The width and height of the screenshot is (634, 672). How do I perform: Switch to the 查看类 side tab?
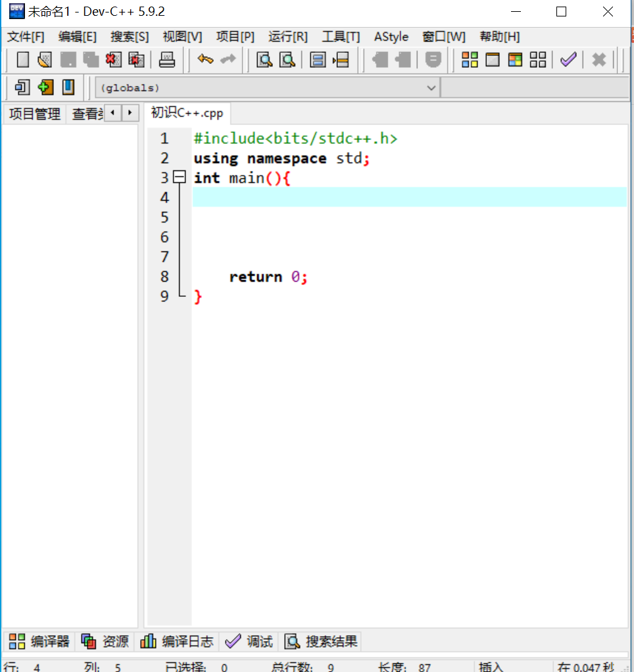click(87, 114)
